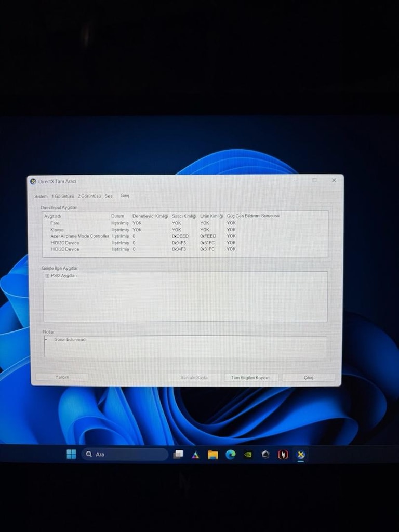399x532 pixels.
Task: Open the red Nitro icon in taskbar
Action: pos(283,455)
